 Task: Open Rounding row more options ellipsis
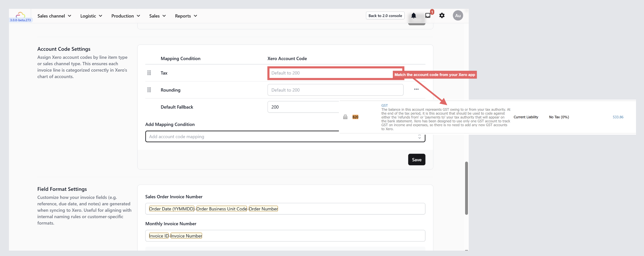416,89
